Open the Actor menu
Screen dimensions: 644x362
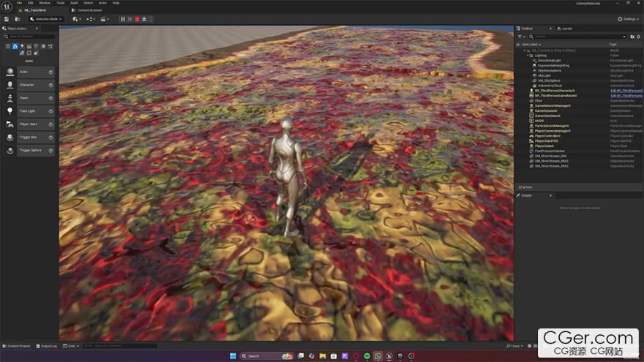(x=102, y=3)
